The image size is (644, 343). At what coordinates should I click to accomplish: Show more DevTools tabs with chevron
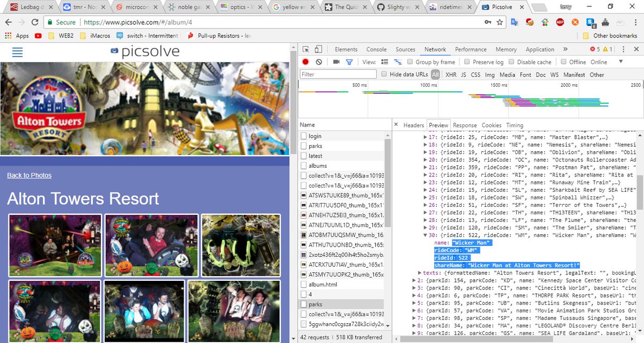(566, 49)
